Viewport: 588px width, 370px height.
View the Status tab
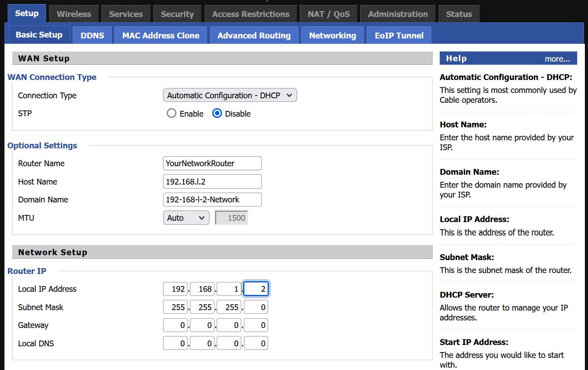[x=459, y=14]
